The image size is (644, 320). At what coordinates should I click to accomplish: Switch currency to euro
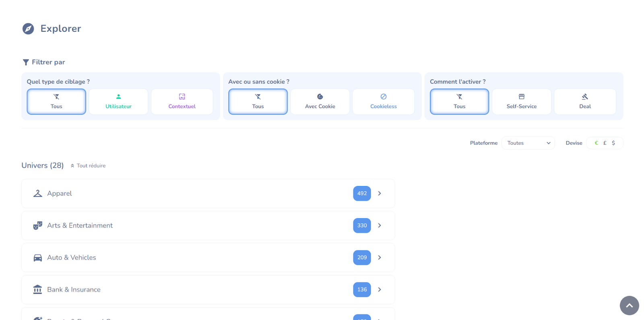click(x=596, y=143)
